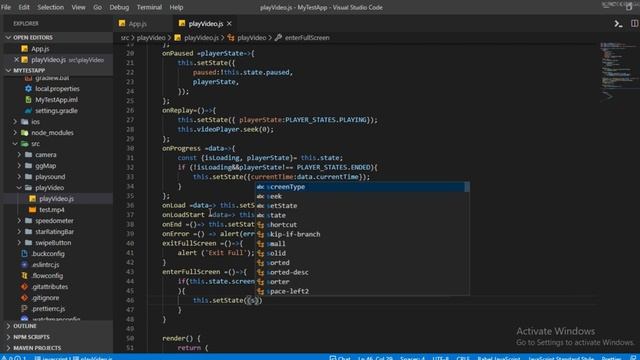
Task: Expand the node_modules folder
Action: point(52,133)
